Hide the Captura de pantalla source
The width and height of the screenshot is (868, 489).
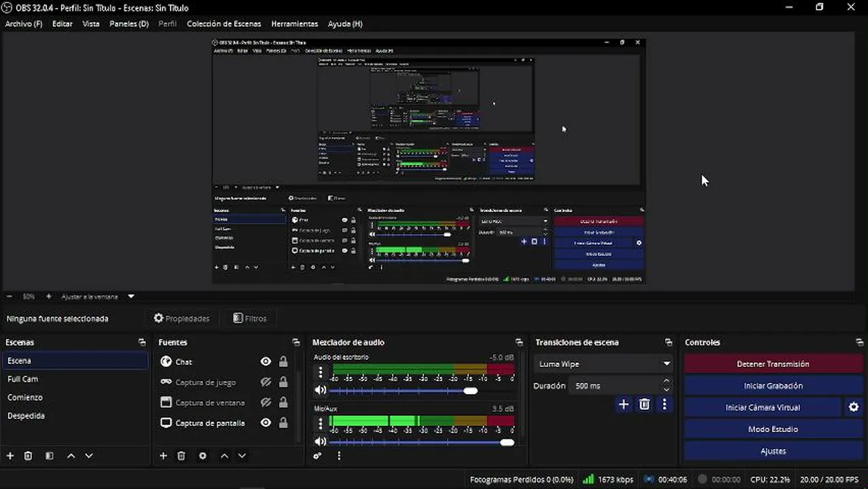(266, 423)
